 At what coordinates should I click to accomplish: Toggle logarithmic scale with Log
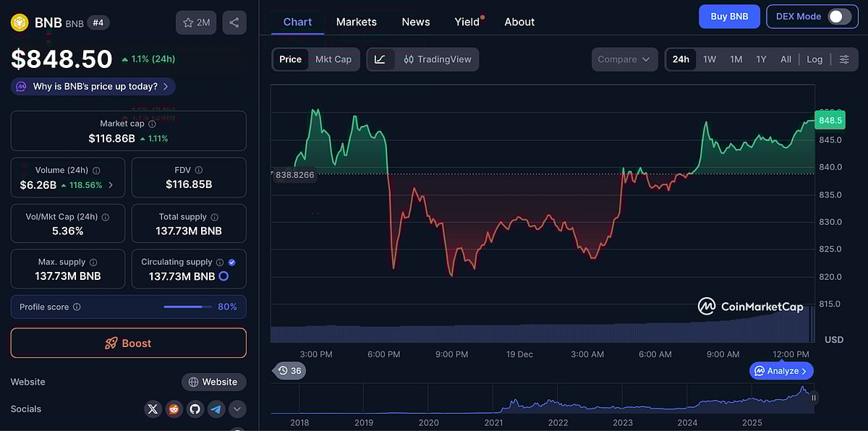coord(814,59)
